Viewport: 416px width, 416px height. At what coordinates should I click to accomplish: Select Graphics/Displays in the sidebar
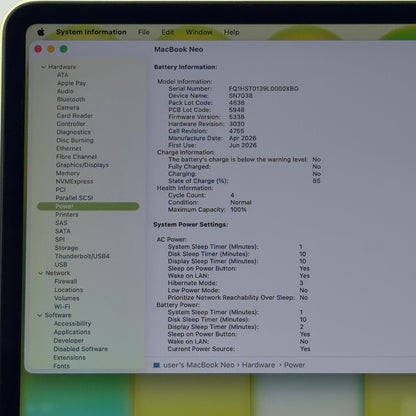[x=82, y=165]
